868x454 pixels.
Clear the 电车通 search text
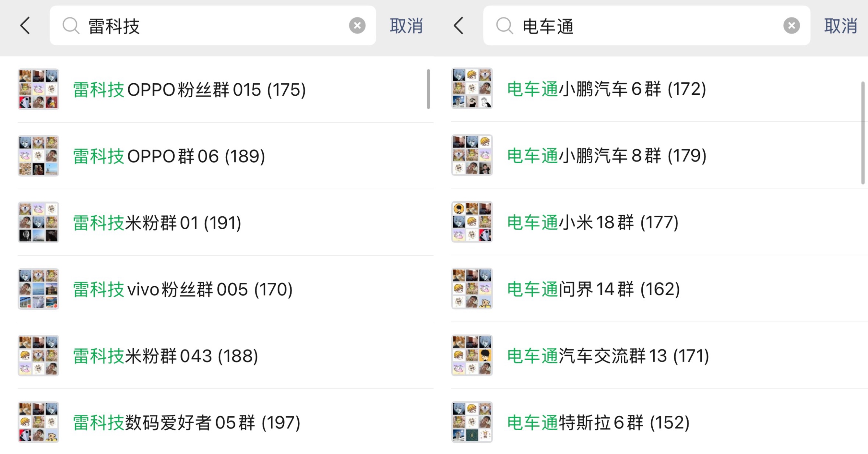click(791, 26)
